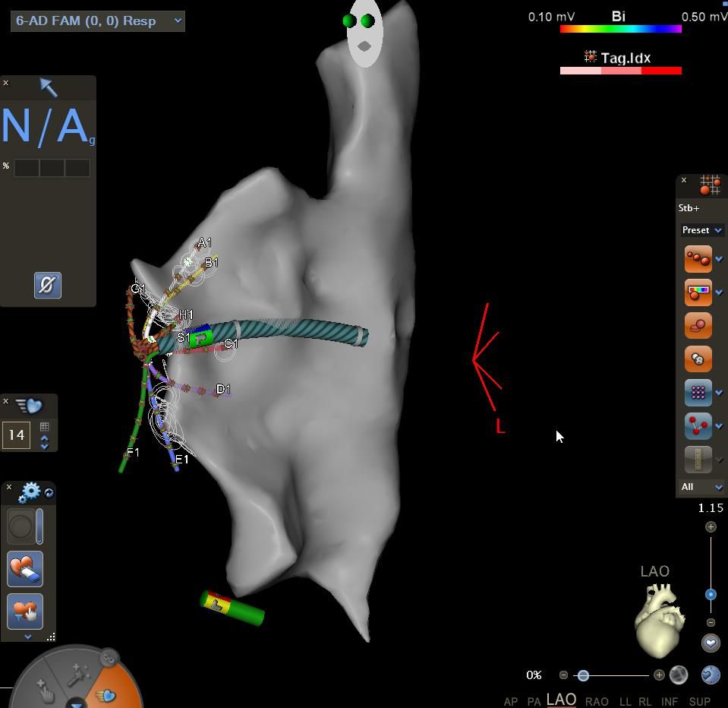The height and width of the screenshot is (708, 728).
Task: Select the heart filter pointer tool
Action: click(25, 612)
